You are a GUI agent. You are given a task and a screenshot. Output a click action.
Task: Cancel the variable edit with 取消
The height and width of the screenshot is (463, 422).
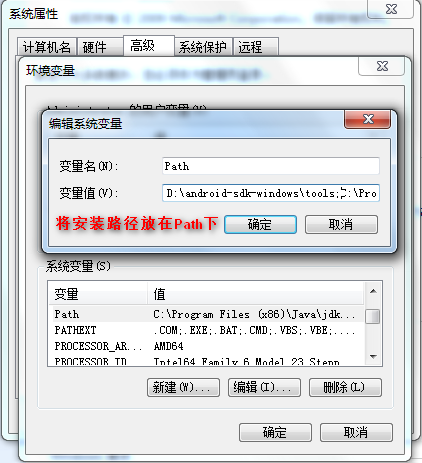click(341, 224)
